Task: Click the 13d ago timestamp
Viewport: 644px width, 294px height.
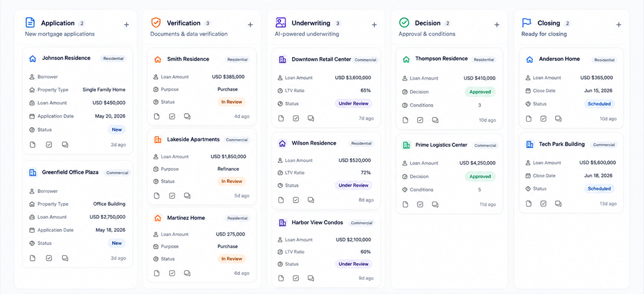Action: (608, 203)
